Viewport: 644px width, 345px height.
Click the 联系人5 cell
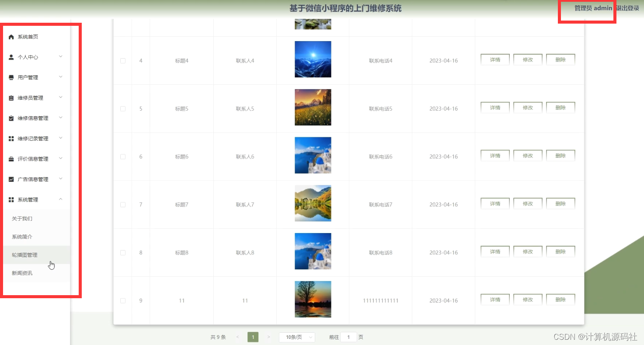pyautogui.click(x=245, y=109)
